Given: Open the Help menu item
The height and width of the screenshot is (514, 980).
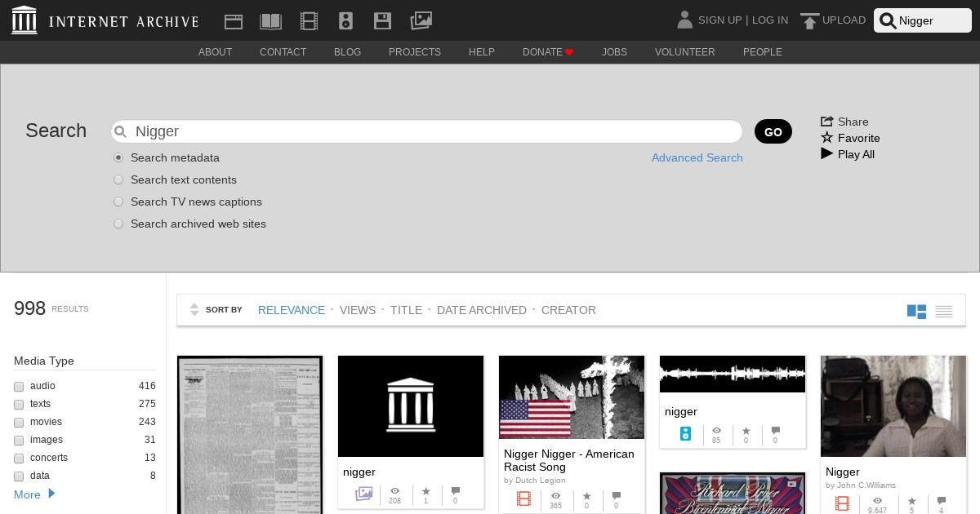Looking at the screenshot, I should (482, 52).
